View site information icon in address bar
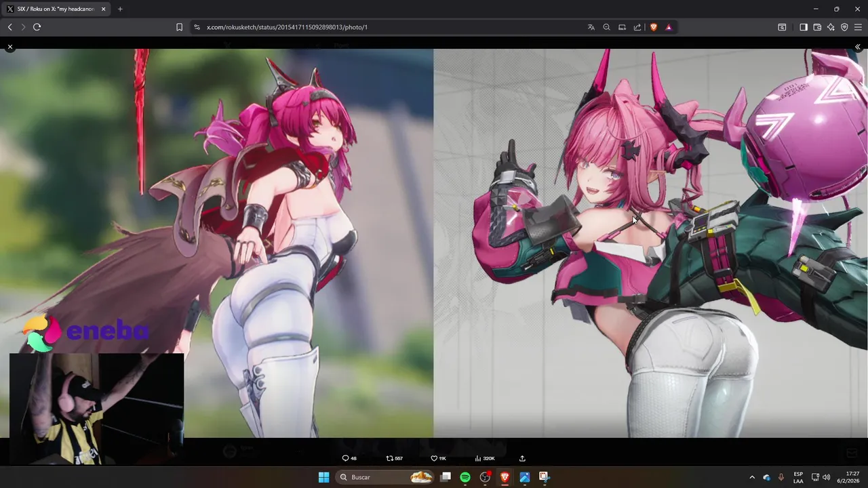Screen dimensions: 868x488 197,27
